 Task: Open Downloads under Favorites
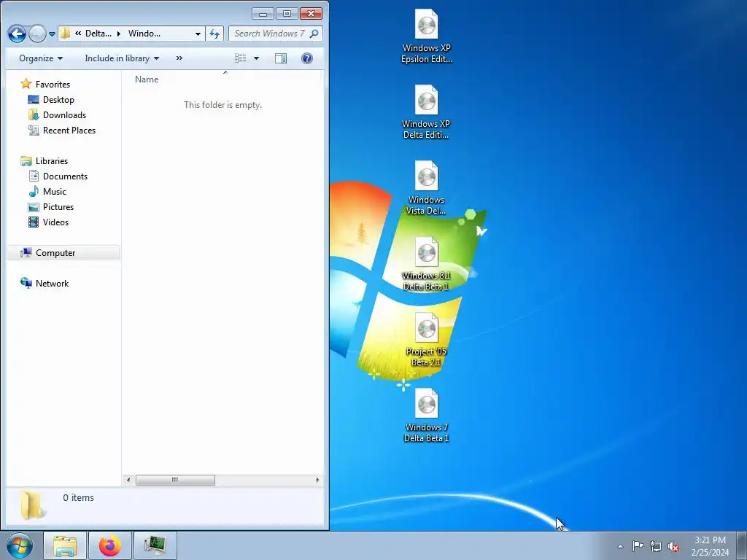57,114
